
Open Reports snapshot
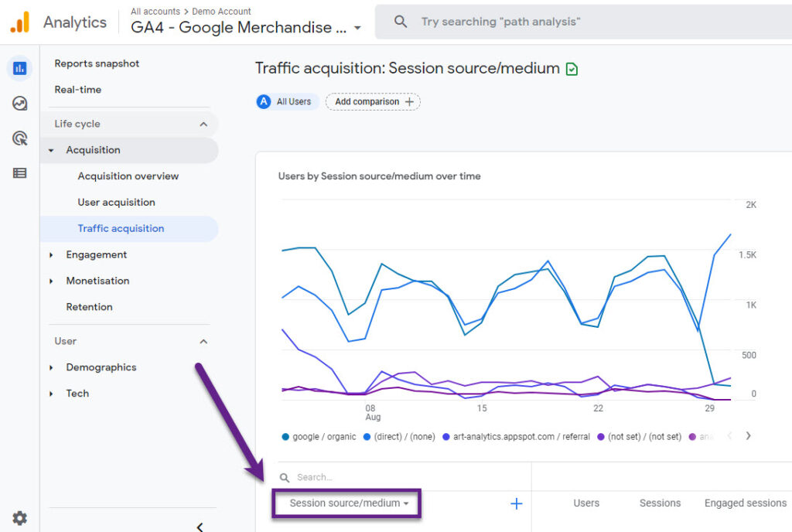click(x=97, y=63)
